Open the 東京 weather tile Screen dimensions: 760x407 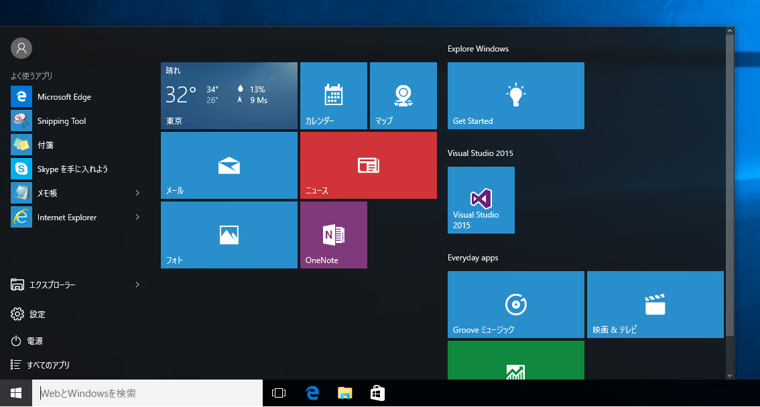point(229,95)
